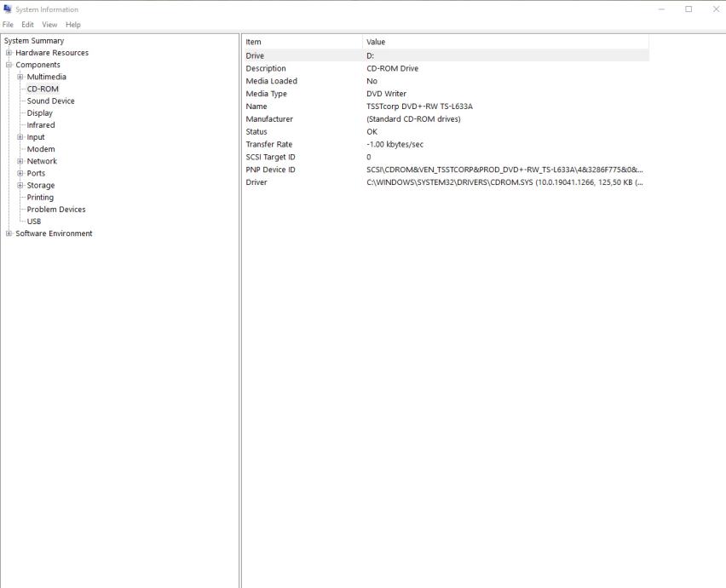Expand the Input node
The height and width of the screenshot is (588, 726).
coord(20,137)
